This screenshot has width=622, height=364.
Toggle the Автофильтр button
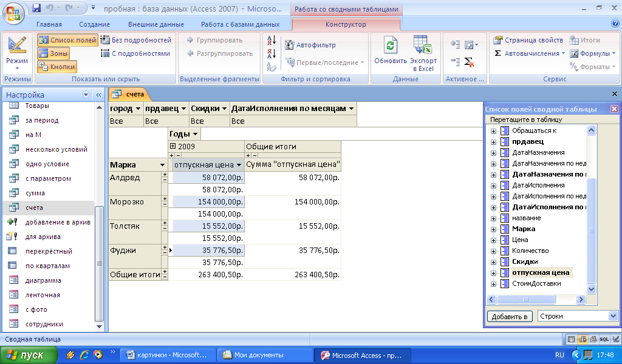(x=310, y=45)
